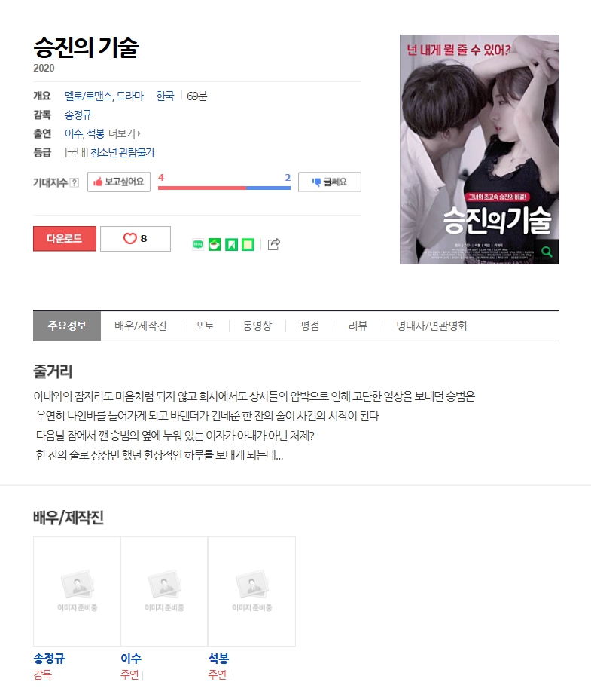
Task: Click the green memo square icon
Action: (248, 244)
